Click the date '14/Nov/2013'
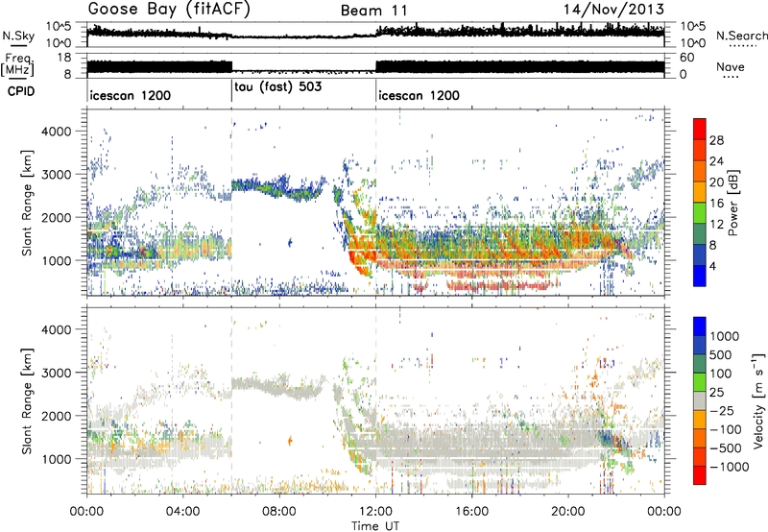Viewport: 768px width, 532px height. pyautogui.click(x=613, y=10)
